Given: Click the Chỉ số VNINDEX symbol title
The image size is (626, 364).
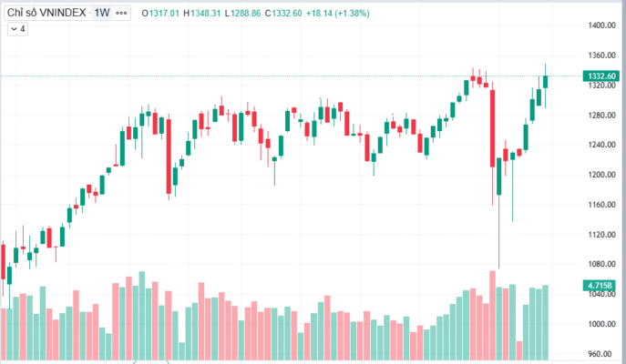Looking at the screenshot, I should pos(47,14).
